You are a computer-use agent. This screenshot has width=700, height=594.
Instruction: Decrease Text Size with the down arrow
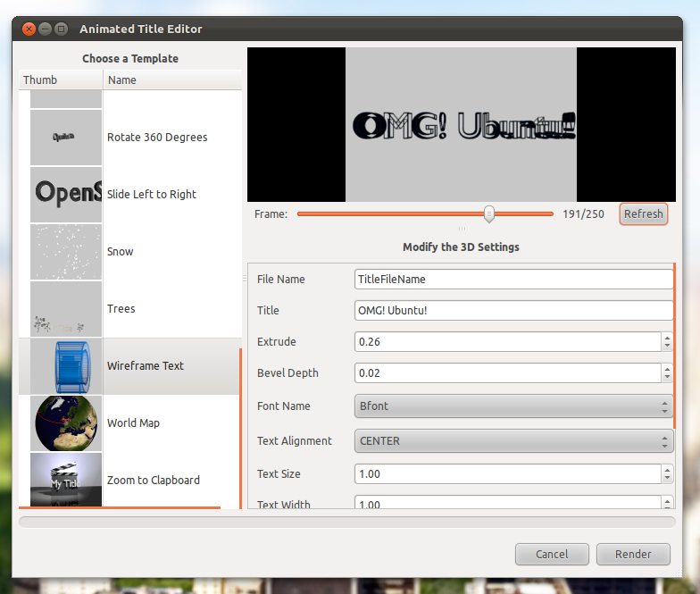667,479
